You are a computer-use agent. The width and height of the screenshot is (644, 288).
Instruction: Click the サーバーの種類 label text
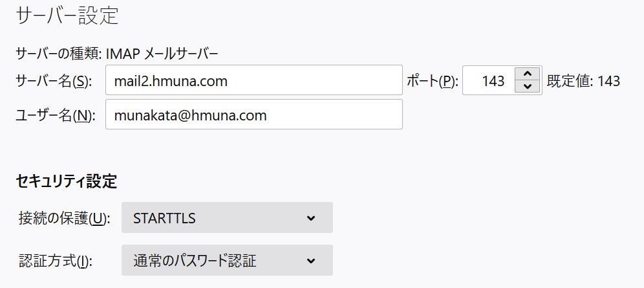(58, 53)
